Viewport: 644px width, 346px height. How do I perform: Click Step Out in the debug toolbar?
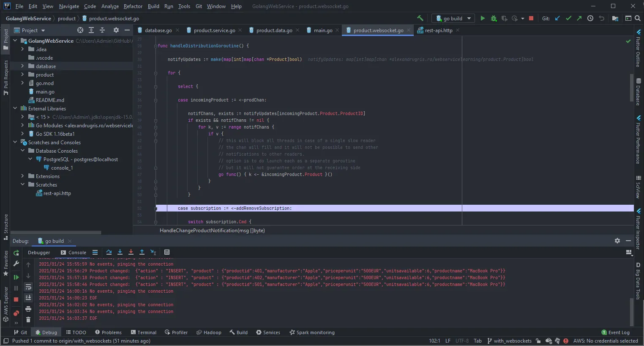click(x=142, y=252)
